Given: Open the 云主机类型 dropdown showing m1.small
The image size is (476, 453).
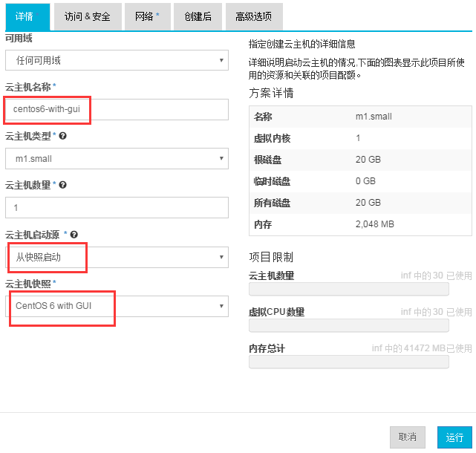Looking at the screenshot, I should coord(117,158).
